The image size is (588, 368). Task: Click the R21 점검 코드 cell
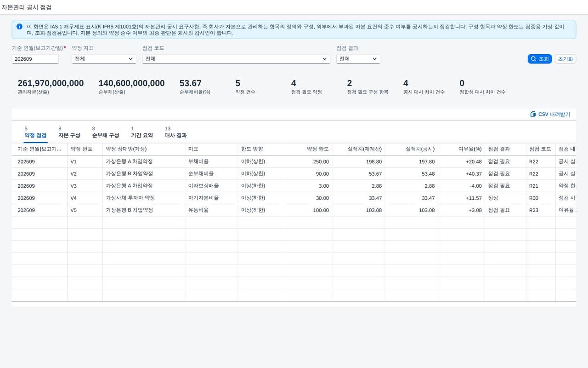(x=541, y=186)
